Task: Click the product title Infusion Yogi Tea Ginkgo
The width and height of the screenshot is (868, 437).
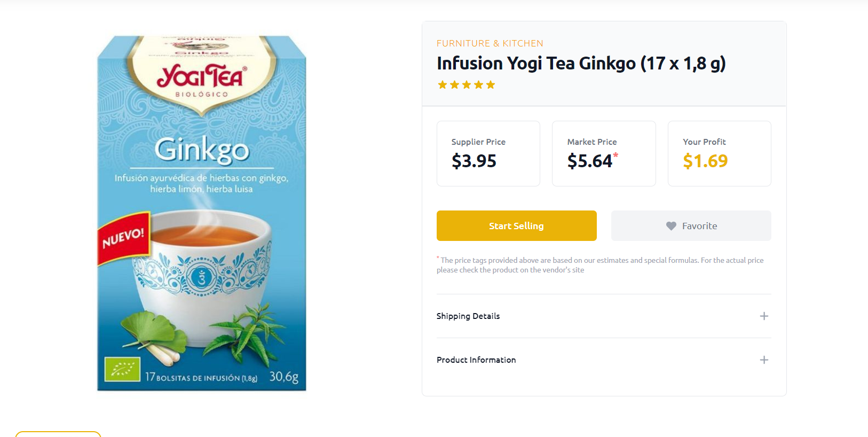Action: coord(581,64)
